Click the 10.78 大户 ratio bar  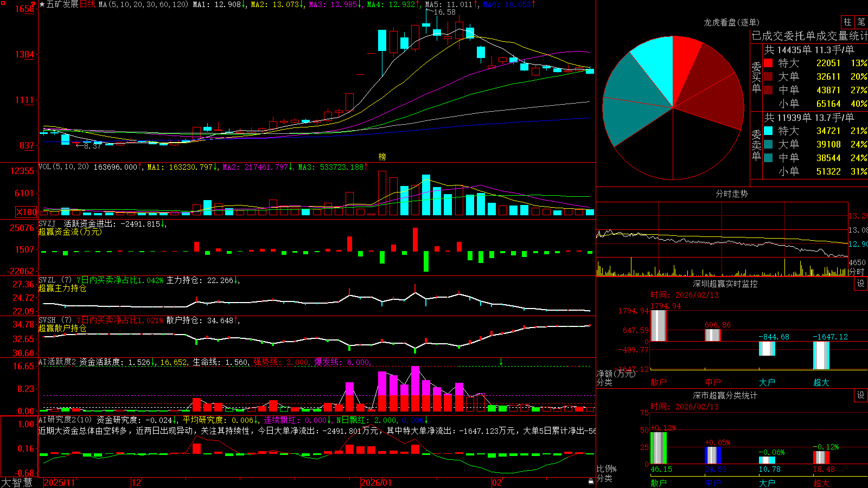tap(767, 460)
